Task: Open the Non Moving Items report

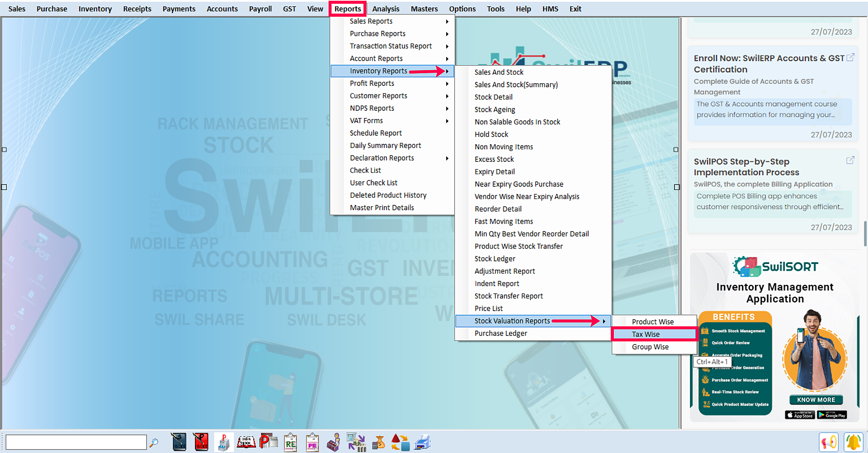Action: [x=533, y=147]
